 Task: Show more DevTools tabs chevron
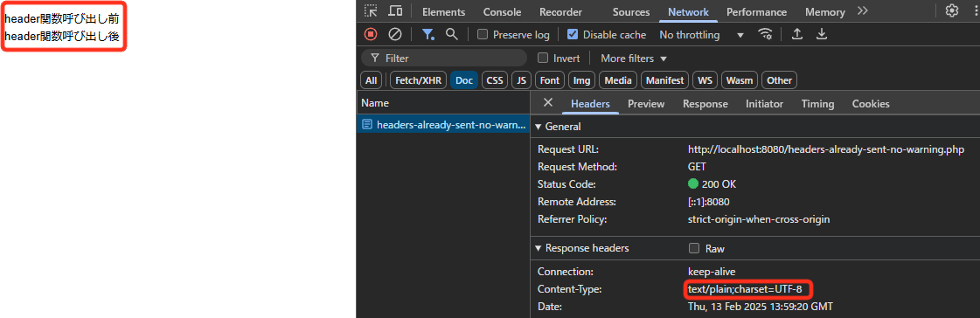coord(863,11)
